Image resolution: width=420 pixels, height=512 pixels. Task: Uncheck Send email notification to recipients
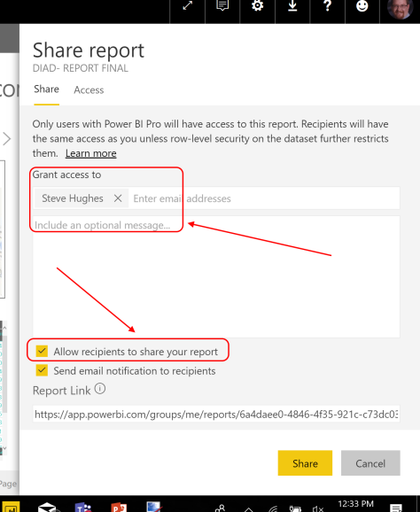(42, 370)
